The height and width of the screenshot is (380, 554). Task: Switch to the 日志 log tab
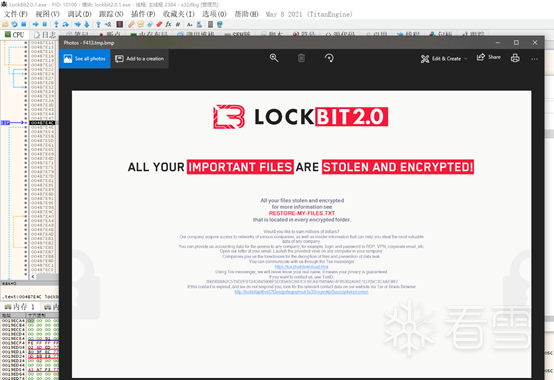click(x=45, y=35)
